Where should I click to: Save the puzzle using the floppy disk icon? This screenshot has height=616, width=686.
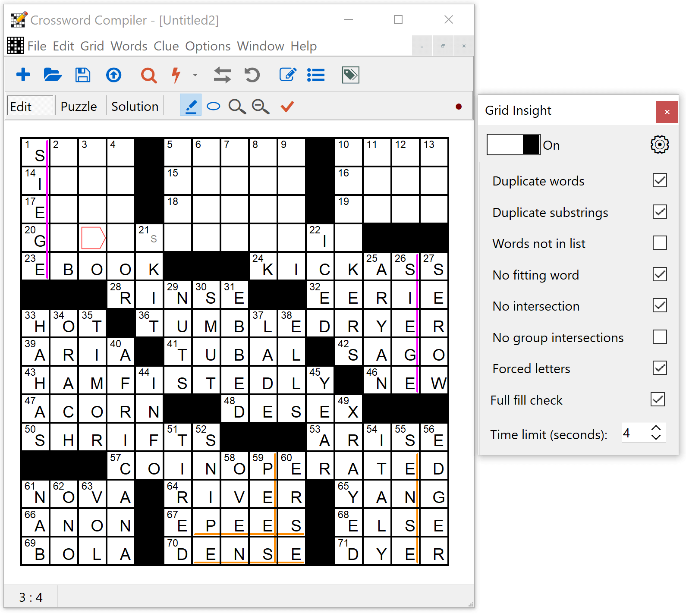[x=83, y=75]
